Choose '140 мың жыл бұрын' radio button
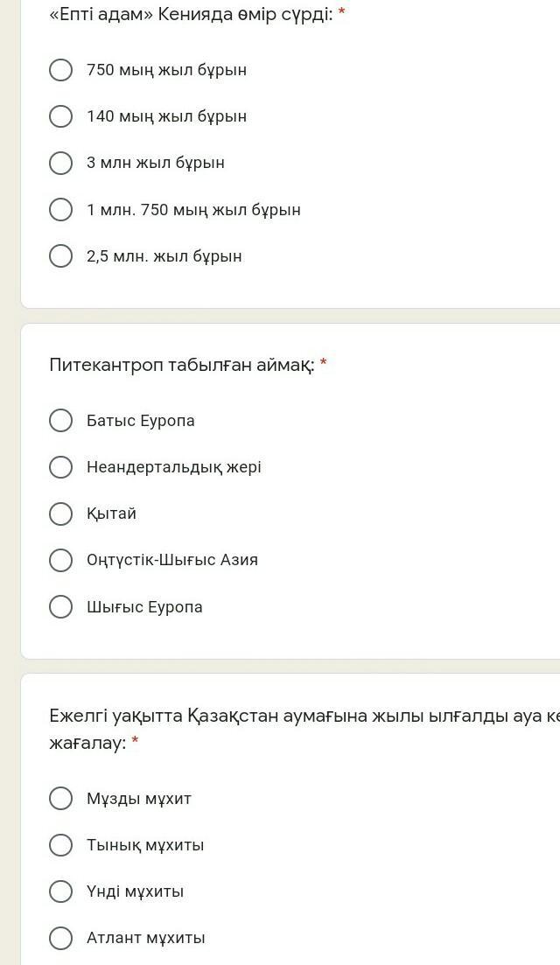Screen dimensions: 560x965 (x=60, y=116)
